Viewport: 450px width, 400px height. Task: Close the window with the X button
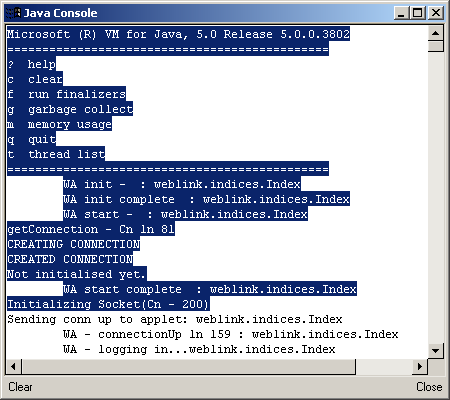pos(436,13)
